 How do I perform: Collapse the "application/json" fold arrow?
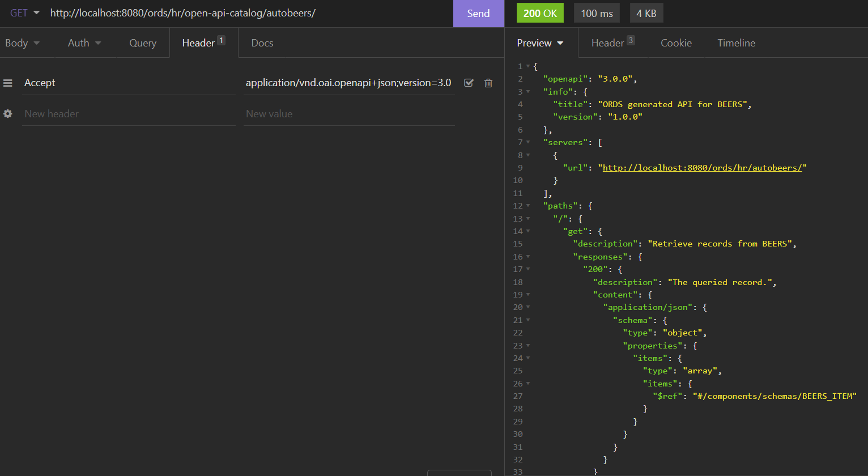(528, 307)
